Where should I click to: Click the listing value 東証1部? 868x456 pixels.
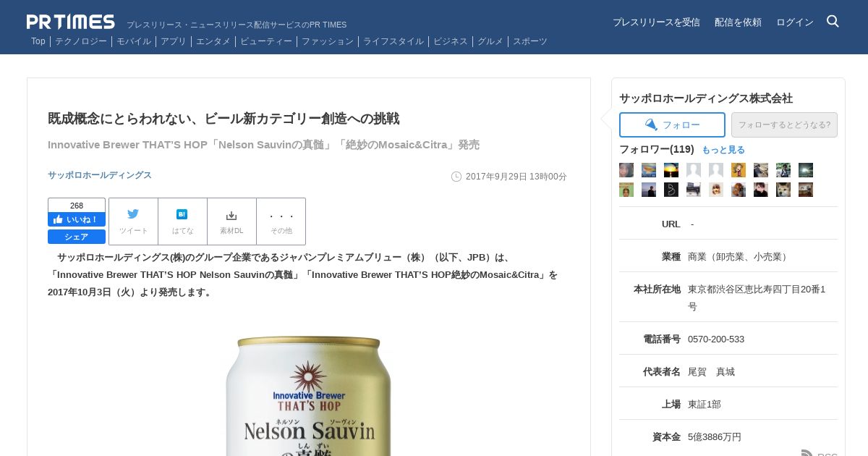tap(705, 404)
